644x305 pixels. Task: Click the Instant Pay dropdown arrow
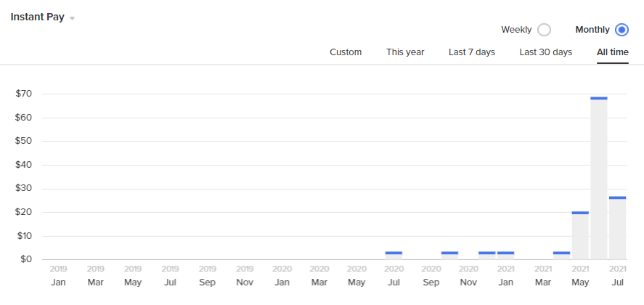[x=72, y=18]
